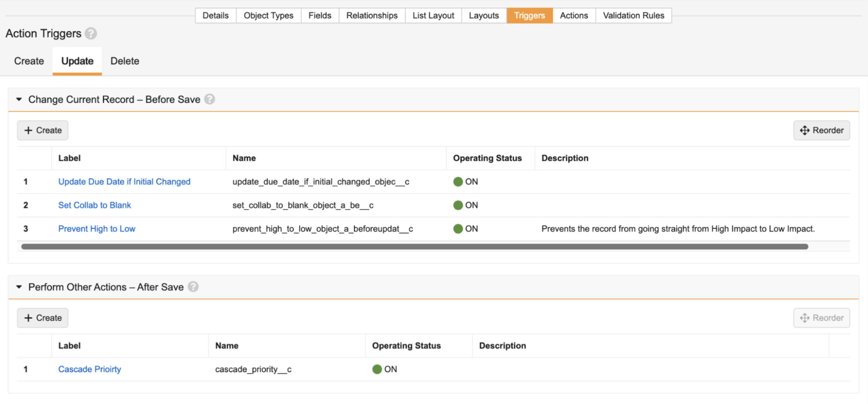The width and height of the screenshot is (868, 404).
Task: Click green ON status for Cascade Prioirty
Action: pos(377,369)
